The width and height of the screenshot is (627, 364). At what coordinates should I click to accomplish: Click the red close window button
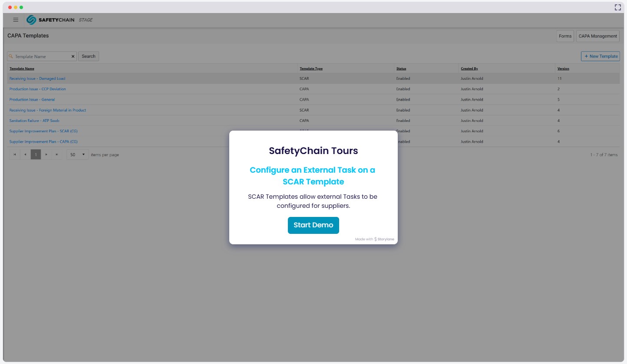pyautogui.click(x=10, y=7)
